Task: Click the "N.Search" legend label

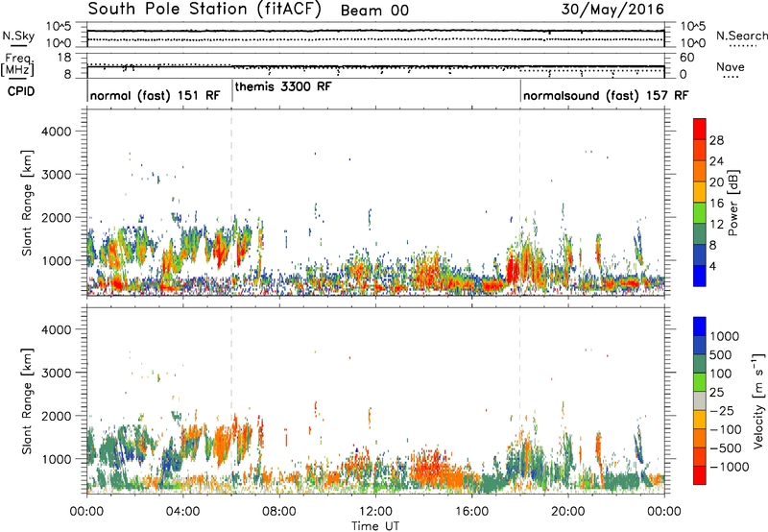Action: pos(741,36)
